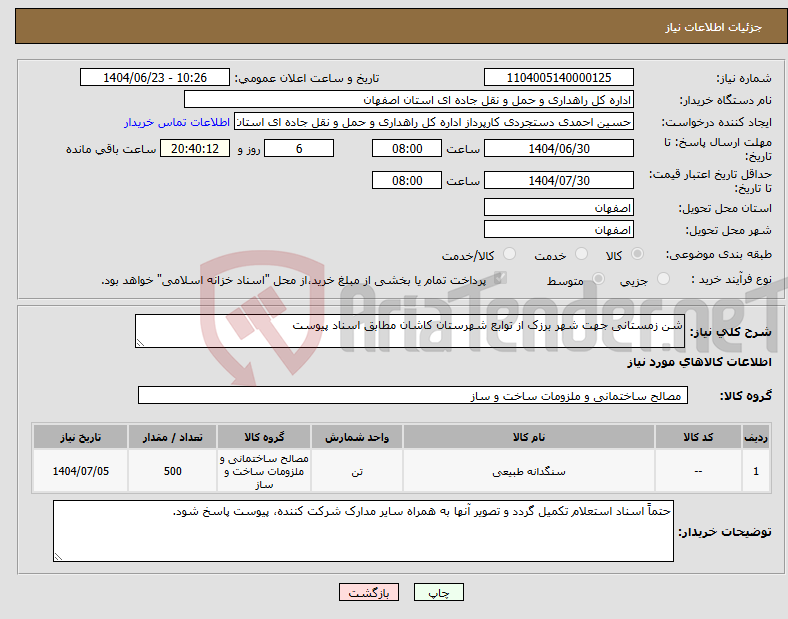Click the resize handle of description textarea
Image resolution: width=788 pixels, height=619 pixels.
click(x=140, y=343)
